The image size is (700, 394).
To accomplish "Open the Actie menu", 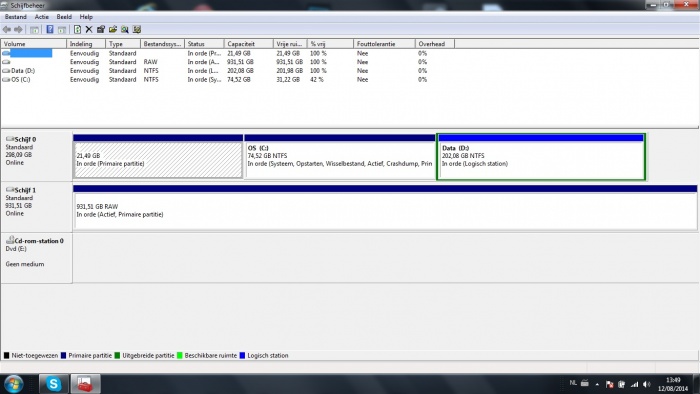I will point(42,17).
